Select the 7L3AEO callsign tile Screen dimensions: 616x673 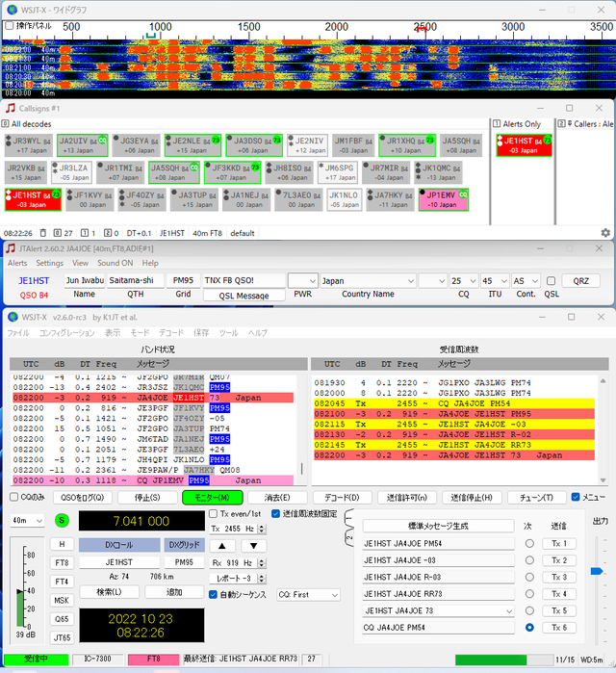click(298, 199)
